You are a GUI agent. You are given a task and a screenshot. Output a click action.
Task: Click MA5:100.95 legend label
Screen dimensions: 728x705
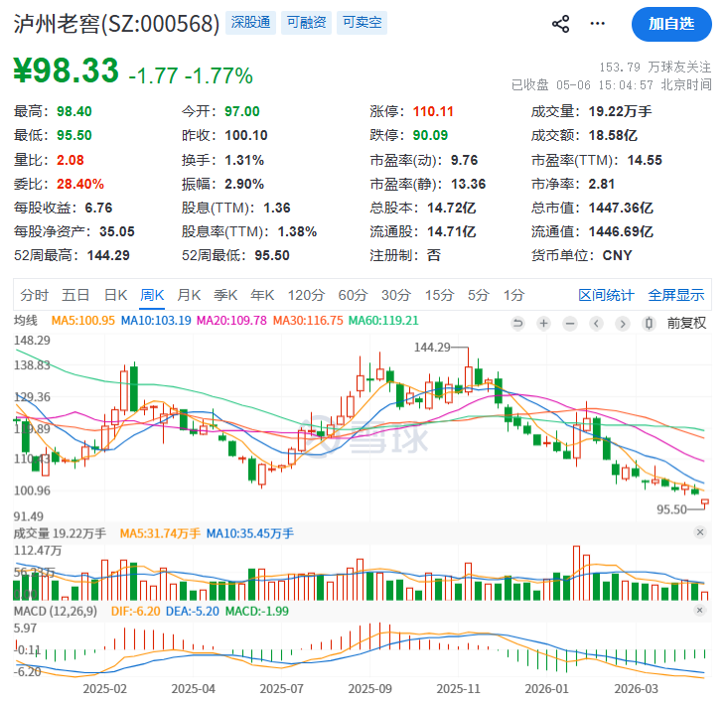(82, 321)
